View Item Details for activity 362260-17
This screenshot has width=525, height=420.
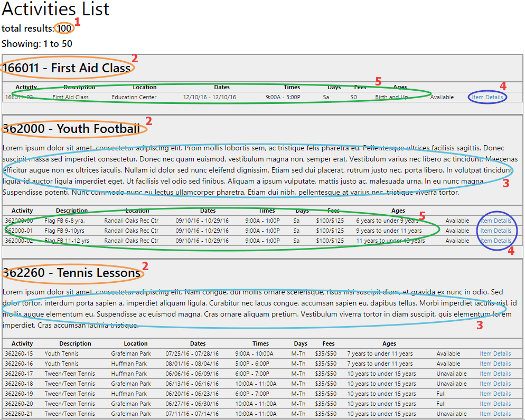[x=495, y=374]
